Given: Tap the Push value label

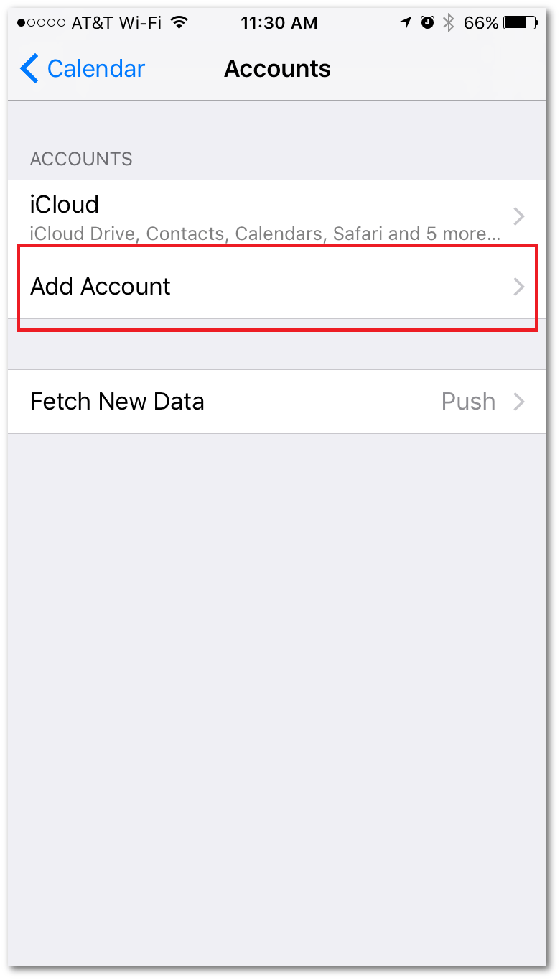Looking at the screenshot, I should (468, 401).
